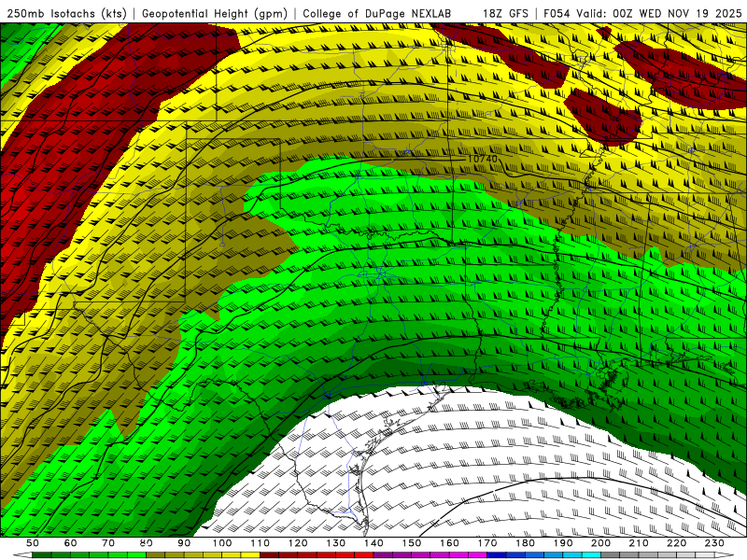Pick the darkest green swatch just after 50
Image resolution: width=747 pixels, height=560 pixels.
pyautogui.click(x=42, y=555)
